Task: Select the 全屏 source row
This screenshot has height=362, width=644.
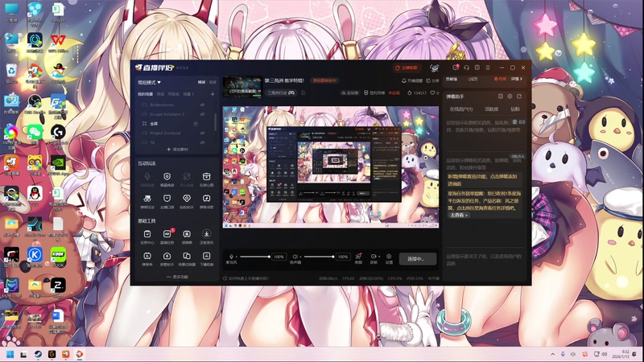Action: (176, 124)
